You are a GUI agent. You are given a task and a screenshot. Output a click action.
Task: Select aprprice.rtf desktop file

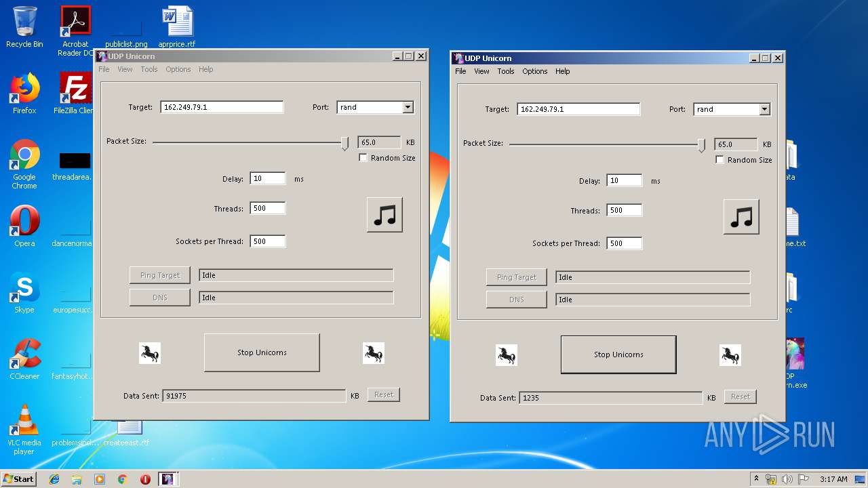click(x=177, y=27)
